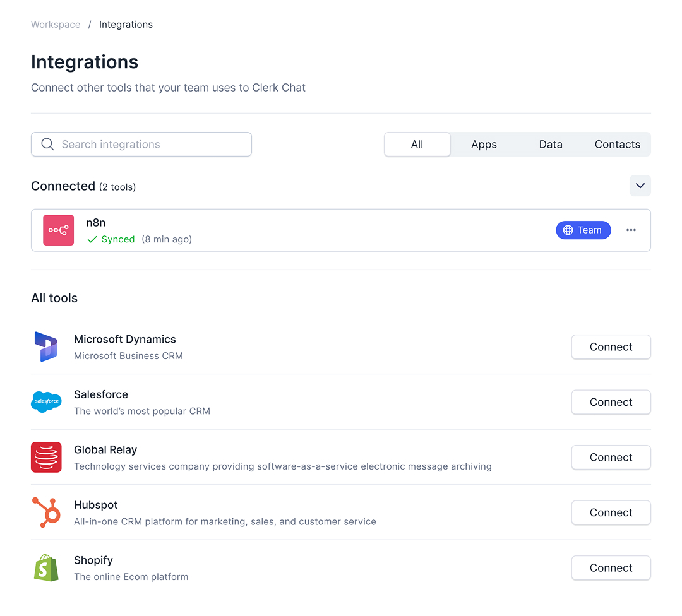This screenshot has height=616, width=682.
Task: Select the Microsoft Dynamics icon
Action: tap(46, 346)
